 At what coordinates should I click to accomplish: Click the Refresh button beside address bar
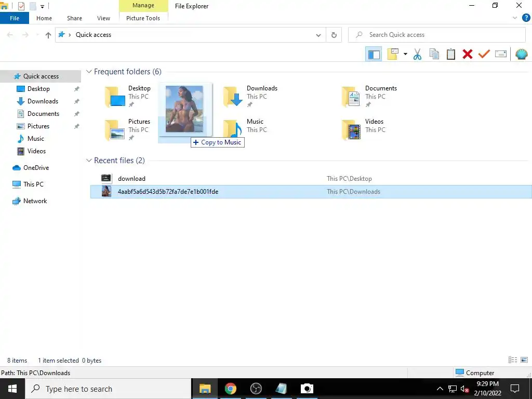pyautogui.click(x=334, y=35)
